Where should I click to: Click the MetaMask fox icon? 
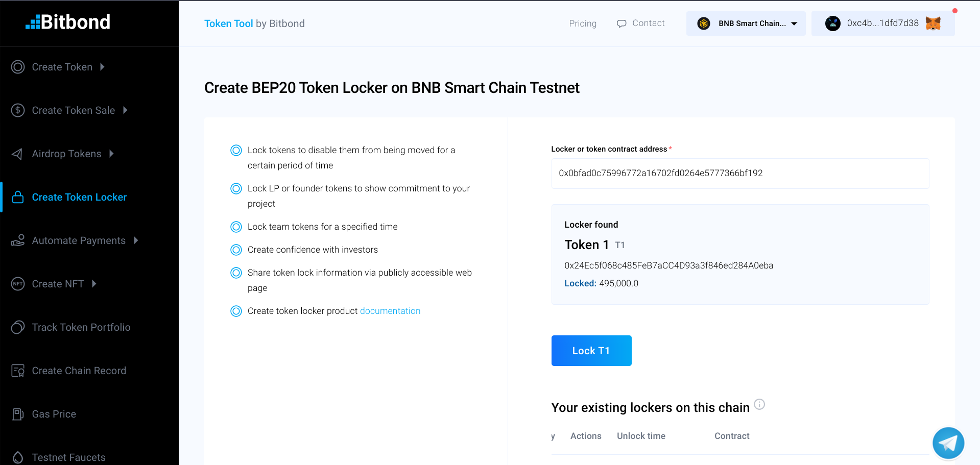pos(933,23)
